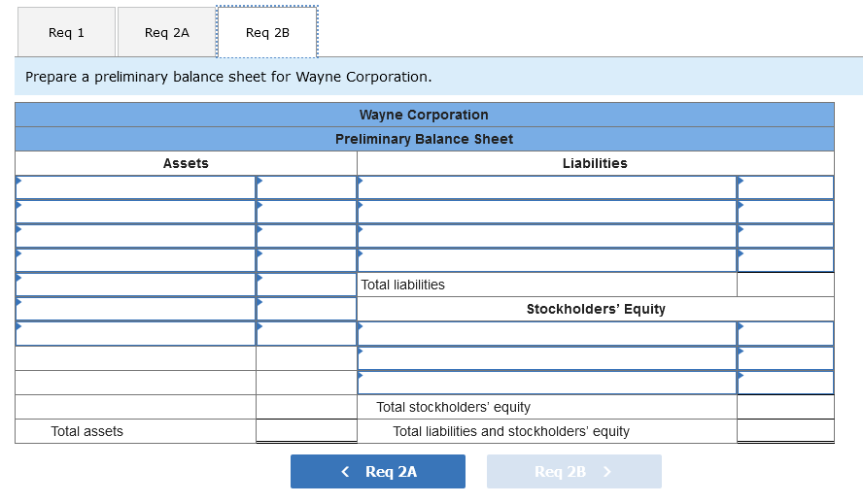863x504 pixels.
Task: Open the sixth asset name dropdown
Action: coord(135,309)
